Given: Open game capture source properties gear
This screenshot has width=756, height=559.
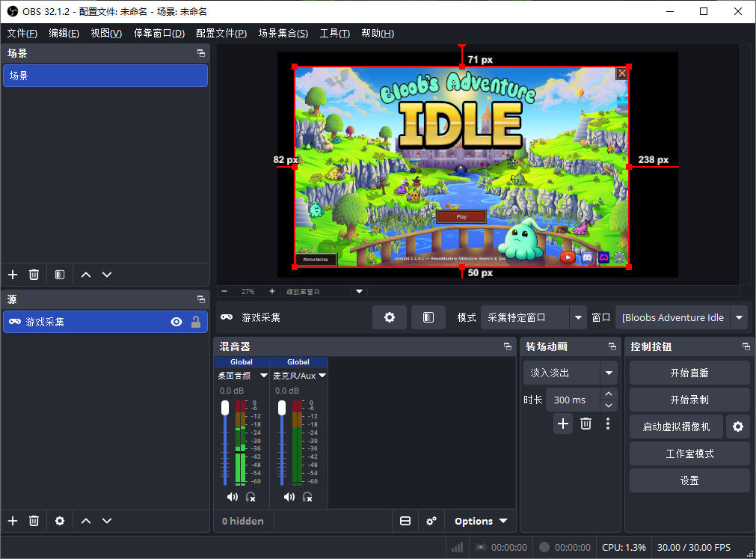Looking at the screenshot, I should pos(390,317).
